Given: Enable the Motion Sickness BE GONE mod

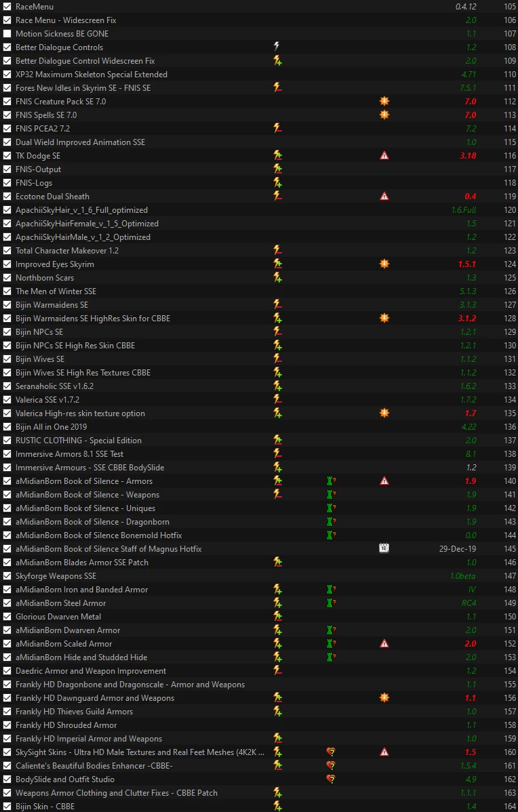Looking at the screenshot, I should coord(7,34).
